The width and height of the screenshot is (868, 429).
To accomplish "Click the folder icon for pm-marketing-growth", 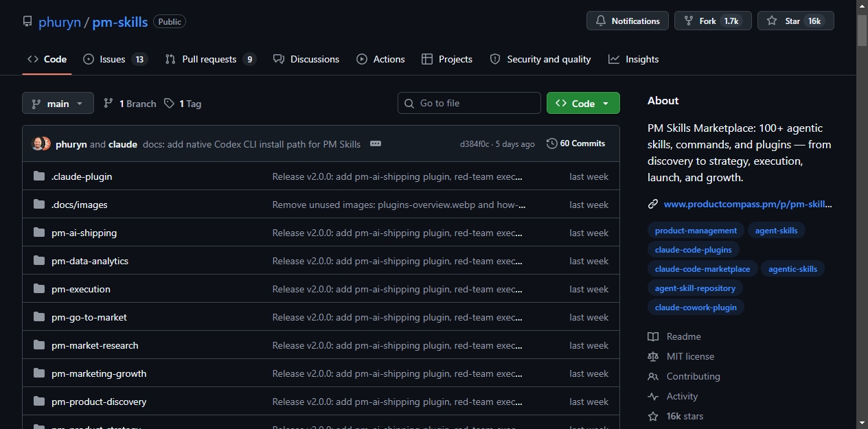I will click(39, 373).
